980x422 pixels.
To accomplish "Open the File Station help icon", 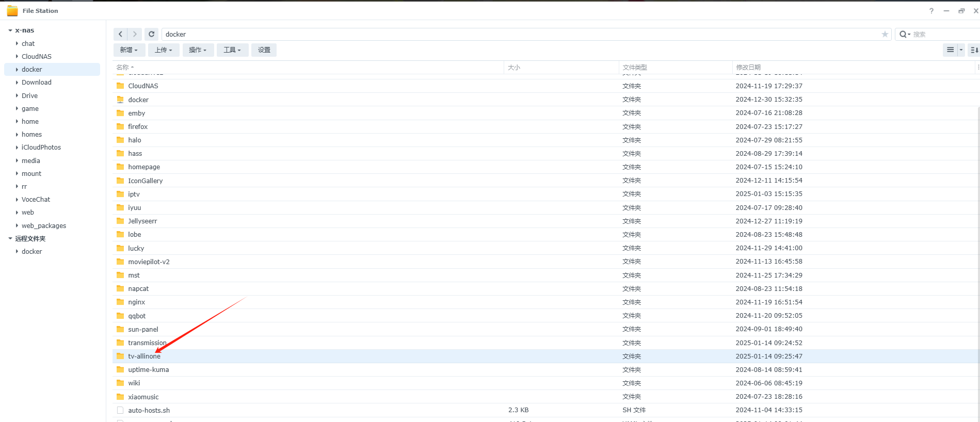I will [931, 11].
